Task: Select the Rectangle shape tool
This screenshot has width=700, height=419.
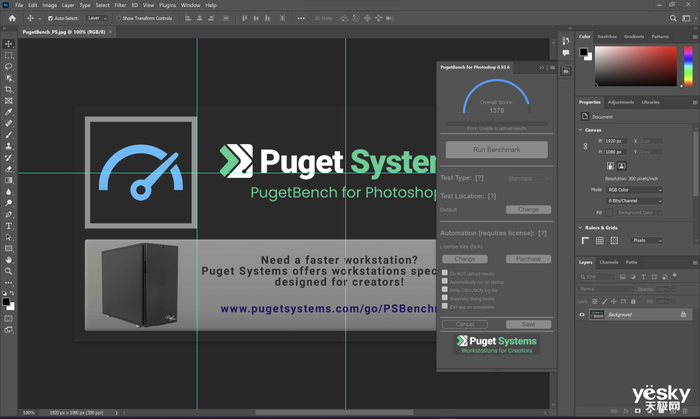Action: click(x=8, y=249)
